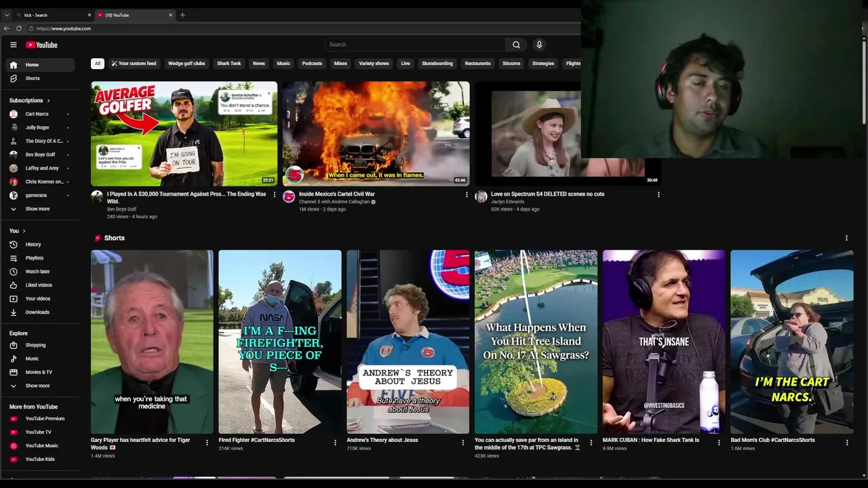868x488 pixels.
Task: Open a new browser tab
Action: coord(182,15)
